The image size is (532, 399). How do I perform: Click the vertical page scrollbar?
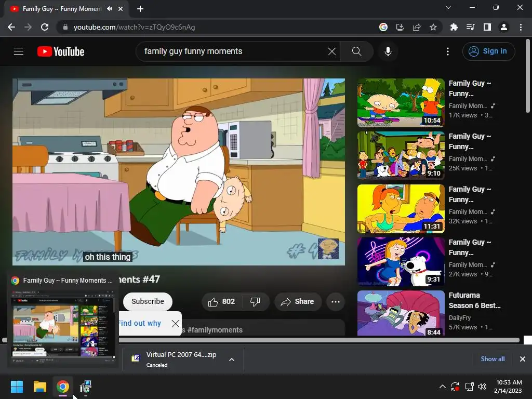(528, 76)
